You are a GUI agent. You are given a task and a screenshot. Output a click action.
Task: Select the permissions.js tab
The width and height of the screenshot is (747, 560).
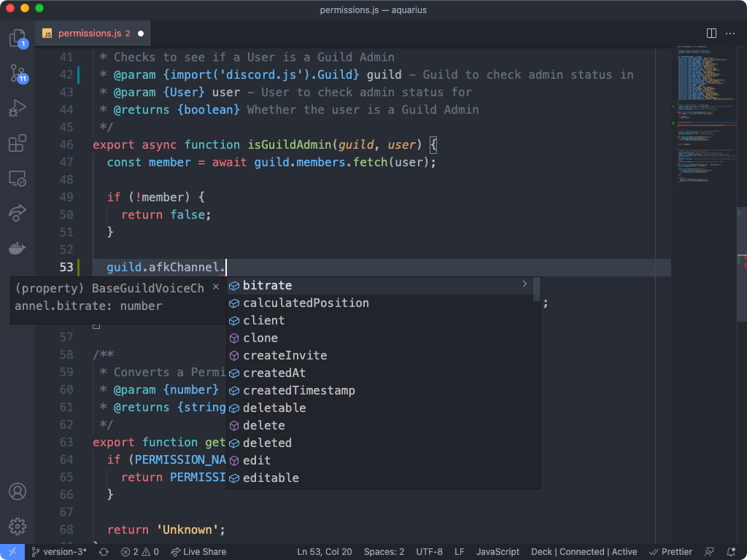point(86,33)
